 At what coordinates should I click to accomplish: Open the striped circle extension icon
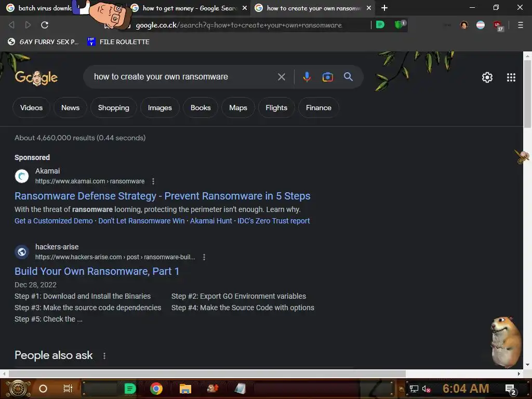coord(481,25)
